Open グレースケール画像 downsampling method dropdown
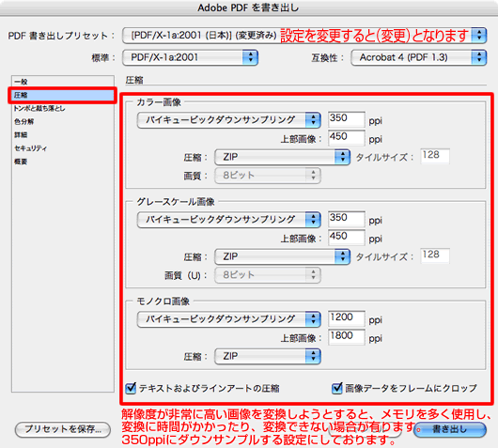 tap(228, 220)
